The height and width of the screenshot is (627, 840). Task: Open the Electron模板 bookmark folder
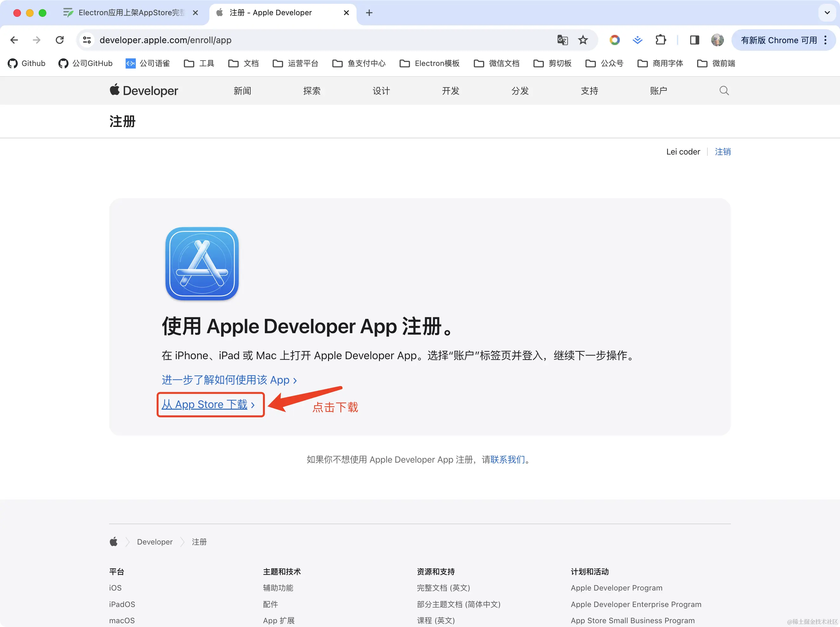pos(430,63)
